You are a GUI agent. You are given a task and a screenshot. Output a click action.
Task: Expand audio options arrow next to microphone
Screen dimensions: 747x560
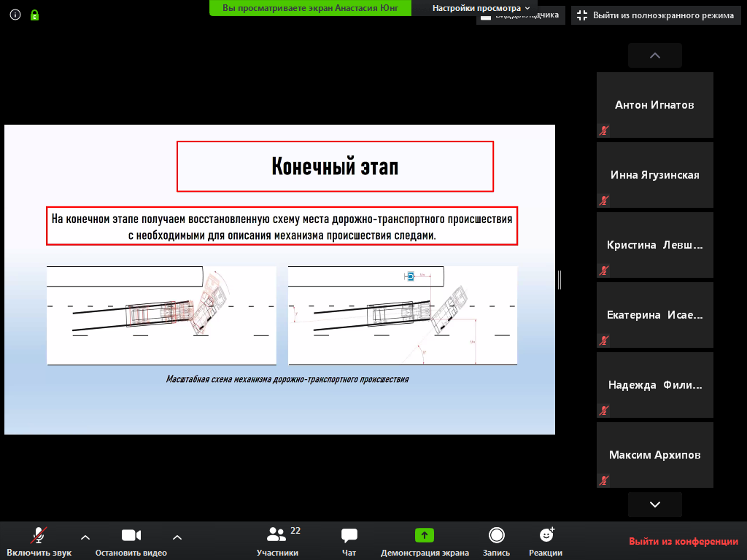pyautogui.click(x=85, y=537)
